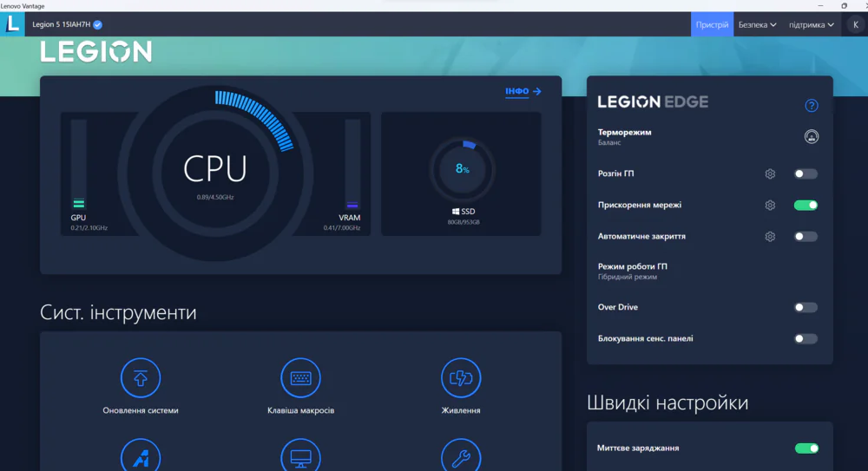Restore the window with the maximize button
The height and width of the screenshot is (471, 868).
click(x=844, y=5)
